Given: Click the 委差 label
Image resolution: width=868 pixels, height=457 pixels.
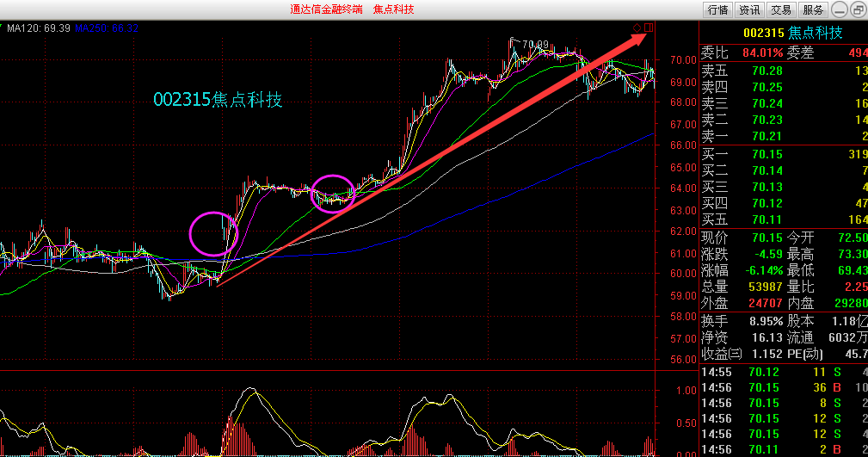Looking at the screenshot, I should click(x=800, y=53).
